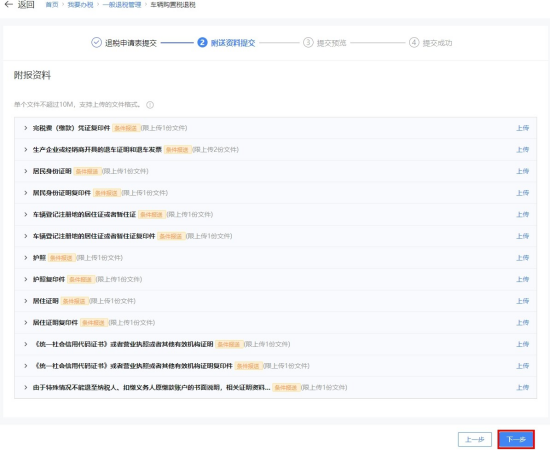This screenshot has width=550, height=450.
Task: Expand the 居住证明复印件 row chevron
Action: pyautogui.click(x=26, y=323)
